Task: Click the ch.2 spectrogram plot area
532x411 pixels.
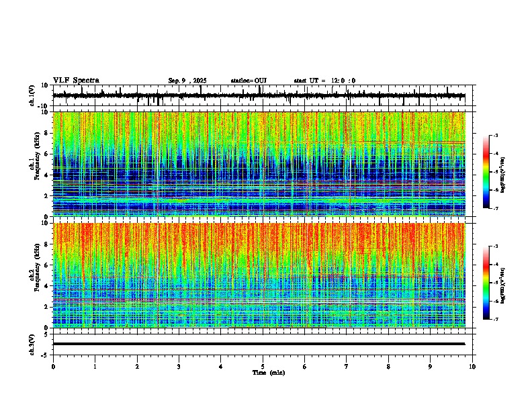Action: pos(259,275)
